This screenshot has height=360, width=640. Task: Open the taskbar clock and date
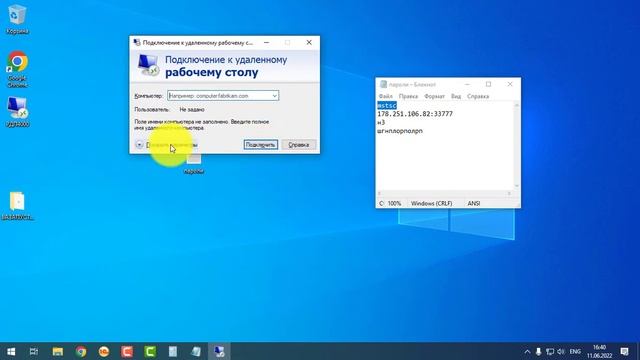click(600, 351)
